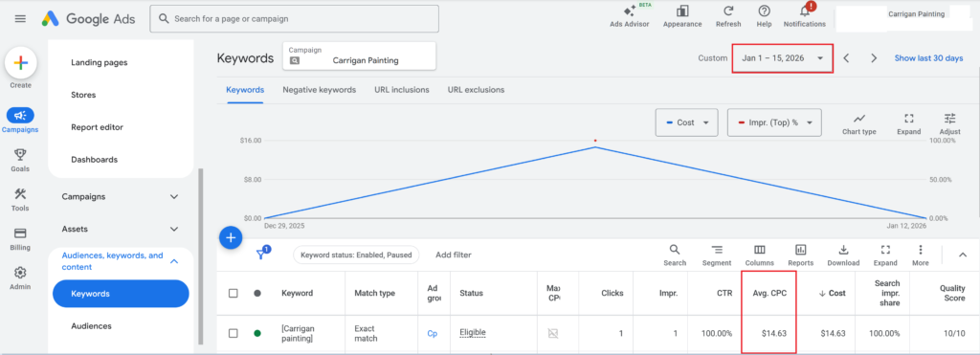Refresh the page data

pos(728,16)
